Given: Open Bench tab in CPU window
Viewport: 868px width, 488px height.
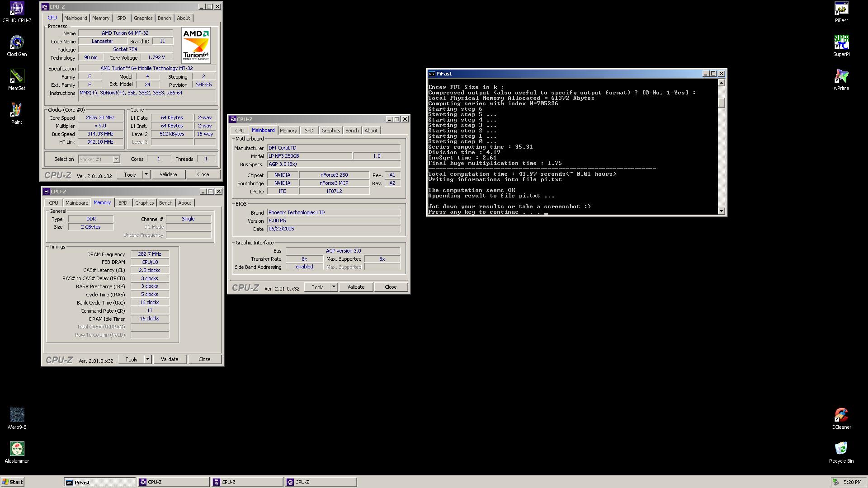Looking at the screenshot, I should click(164, 18).
